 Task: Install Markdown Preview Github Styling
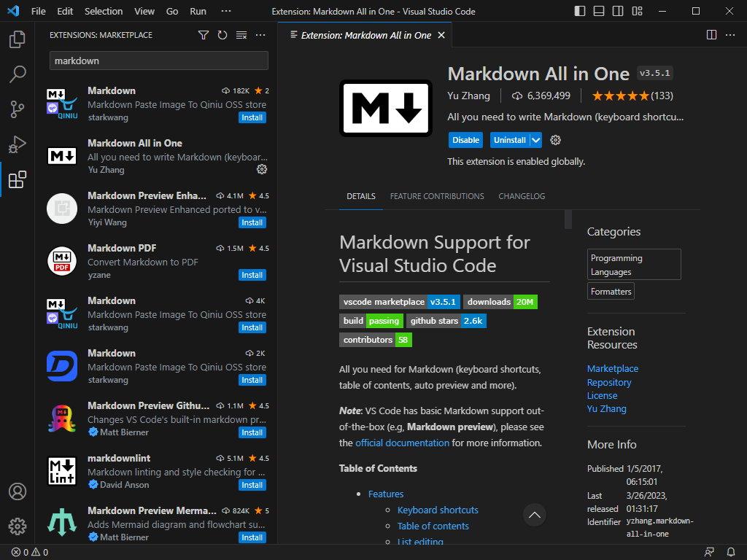click(252, 432)
